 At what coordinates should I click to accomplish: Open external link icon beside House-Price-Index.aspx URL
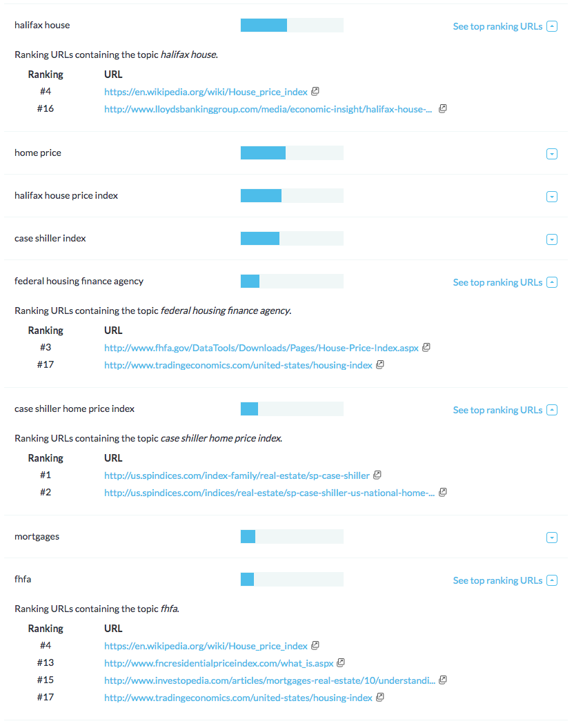426,347
